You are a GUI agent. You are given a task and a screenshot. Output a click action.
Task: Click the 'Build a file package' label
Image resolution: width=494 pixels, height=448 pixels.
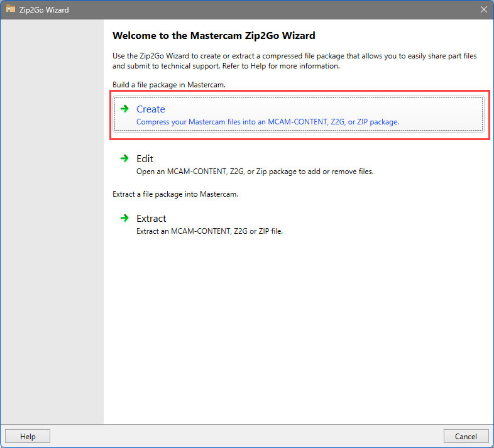[x=169, y=85]
